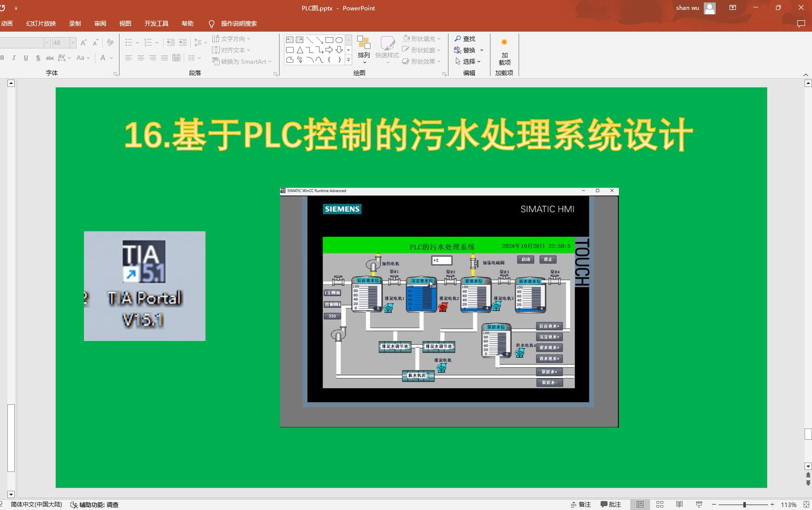Click the center text alignment icon

(x=141, y=58)
